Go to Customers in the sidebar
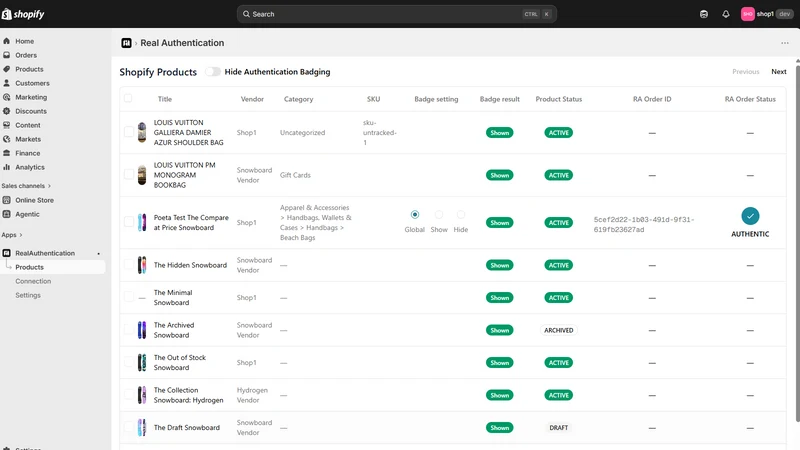Screen dimensions: 800x450 click(x=32, y=83)
